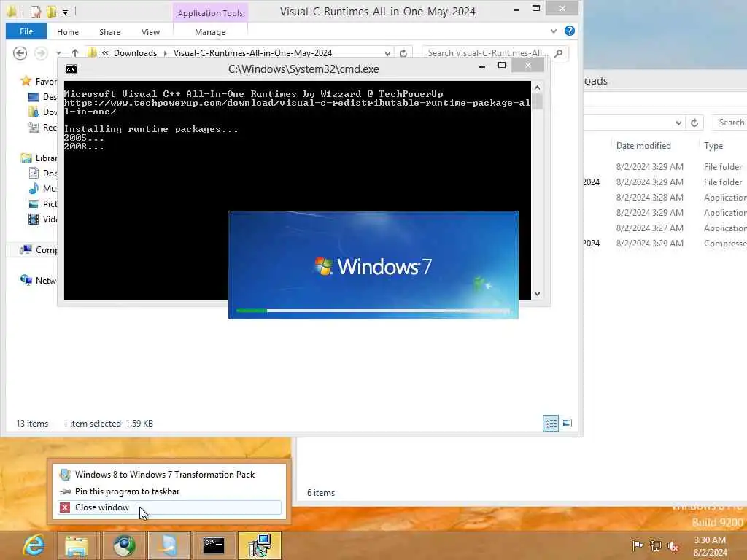
Task: Expand the address bar history dropdown
Action: pyautogui.click(x=387, y=53)
